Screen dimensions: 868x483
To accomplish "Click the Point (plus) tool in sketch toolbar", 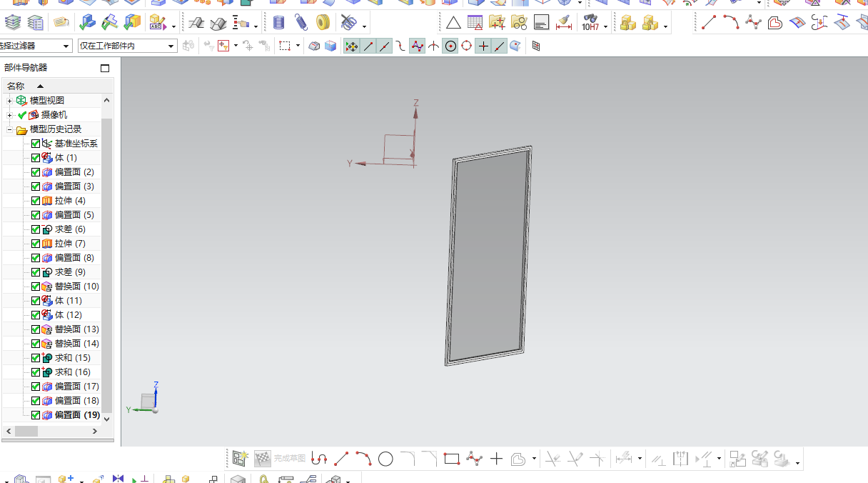I will coord(496,459).
